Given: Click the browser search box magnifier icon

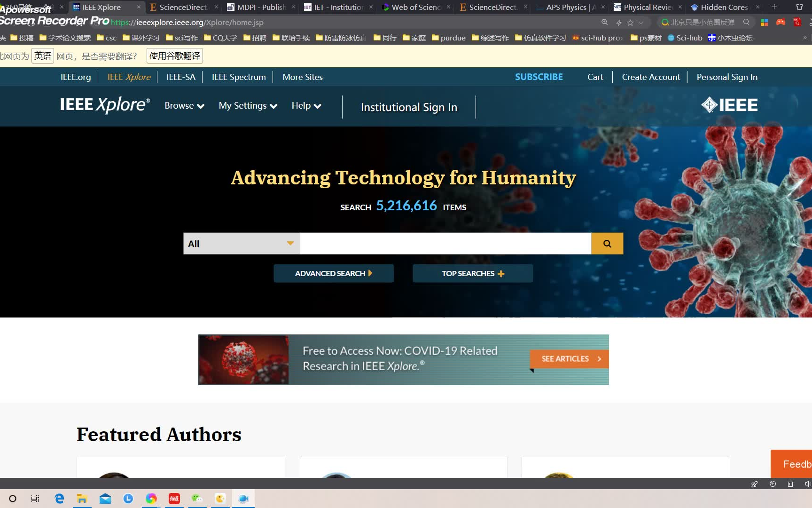Looking at the screenshot, I should [x=746, y=22].
